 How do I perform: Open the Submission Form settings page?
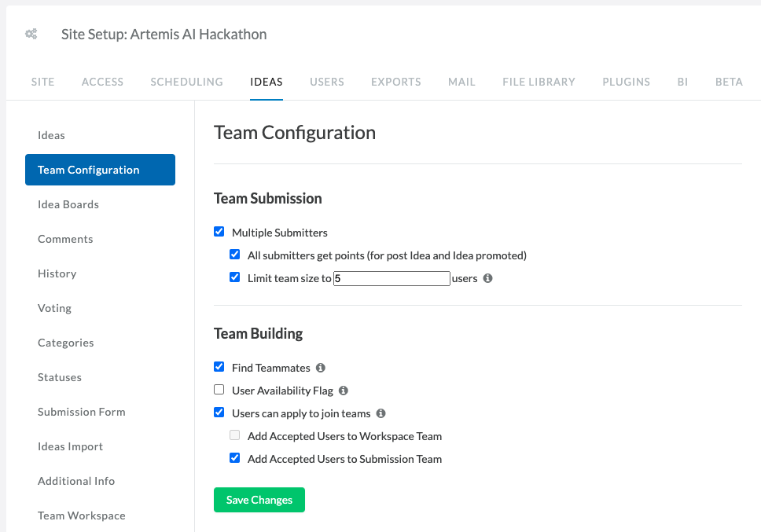pos(81,413)
